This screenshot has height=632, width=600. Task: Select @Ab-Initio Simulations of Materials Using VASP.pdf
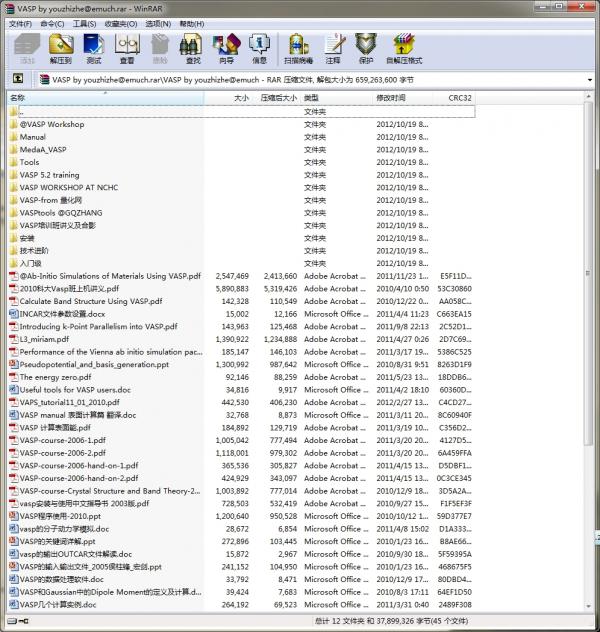pos(241,276)
